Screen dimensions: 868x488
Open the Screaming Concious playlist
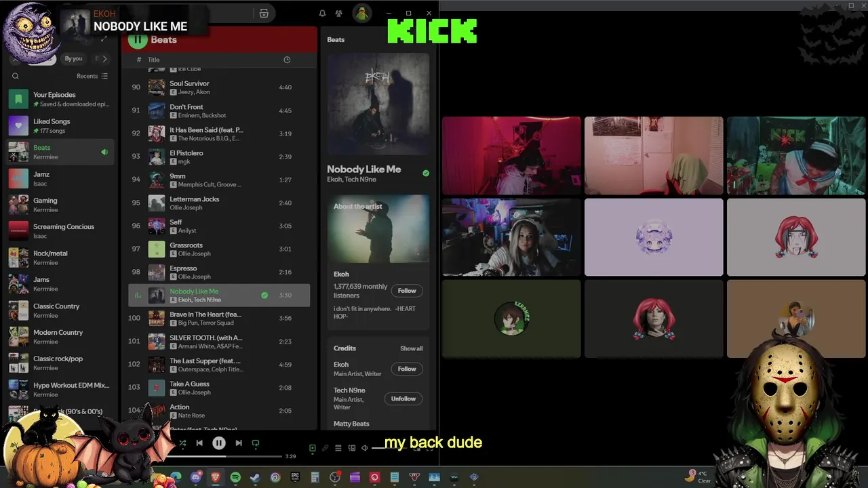(61, 231)
